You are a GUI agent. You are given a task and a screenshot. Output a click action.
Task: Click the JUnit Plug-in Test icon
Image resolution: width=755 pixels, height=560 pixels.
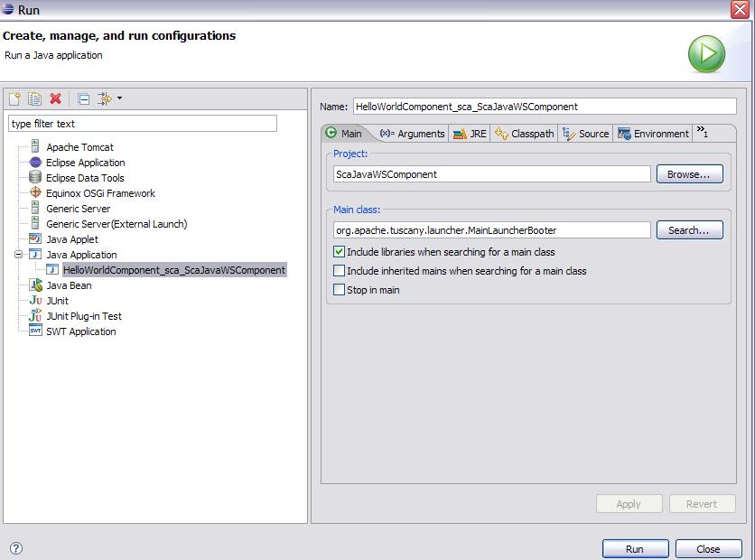point(35,315)
